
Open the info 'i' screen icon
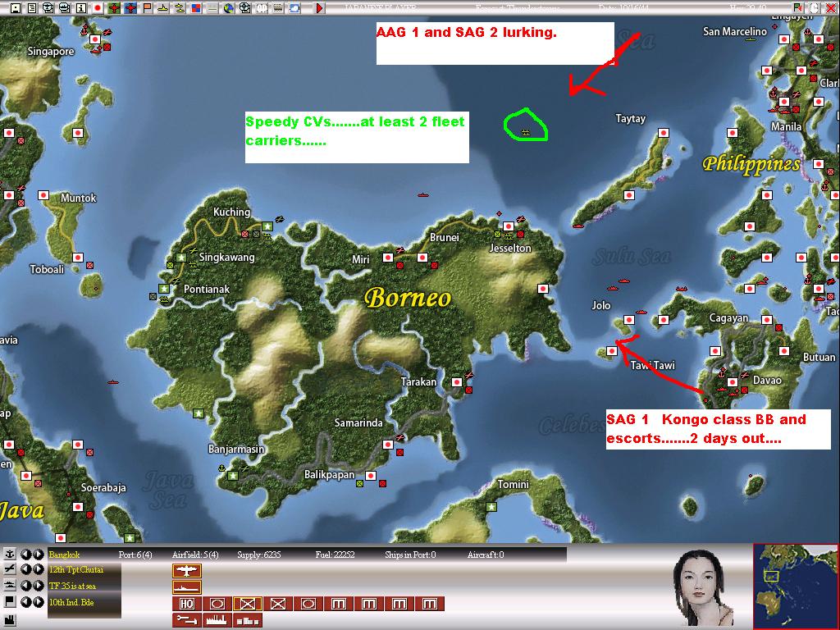click(x=81, y=8)
